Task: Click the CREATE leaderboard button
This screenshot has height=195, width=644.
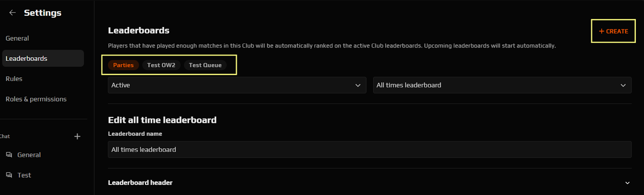Action: click(x=613, y=31)
